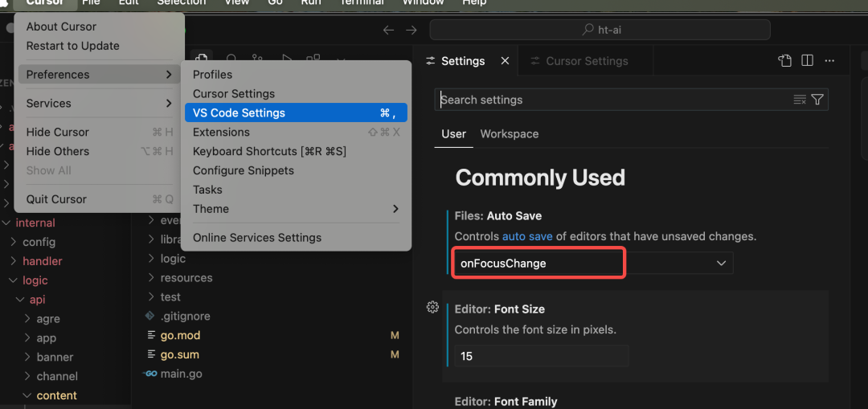Image resolution: width=868 pixels, height=409 pixels.
Task: Open the Help menu in menu bar
Action: coord(474,2)
